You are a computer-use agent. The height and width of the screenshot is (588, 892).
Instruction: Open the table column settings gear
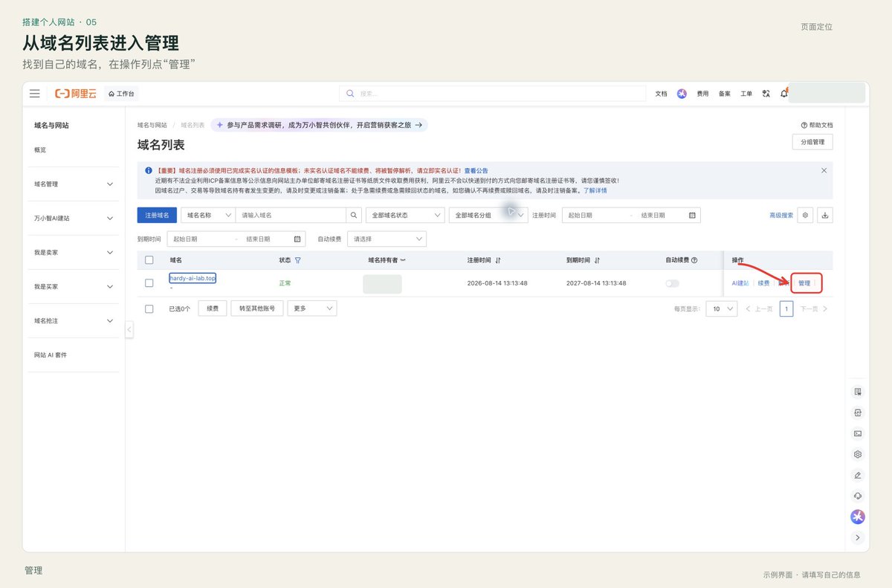tap(805, 215)
